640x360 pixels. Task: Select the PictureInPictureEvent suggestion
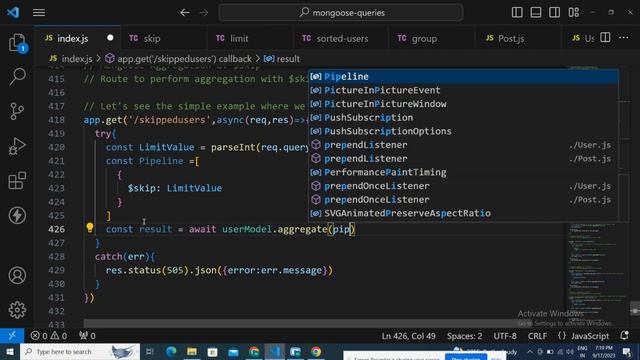[x=463, y=90]
